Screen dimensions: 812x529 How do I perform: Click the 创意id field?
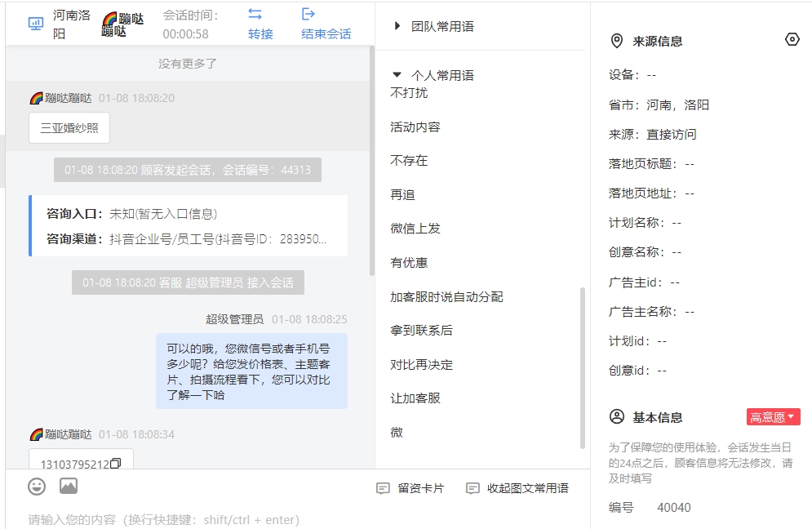click(638, 371)
